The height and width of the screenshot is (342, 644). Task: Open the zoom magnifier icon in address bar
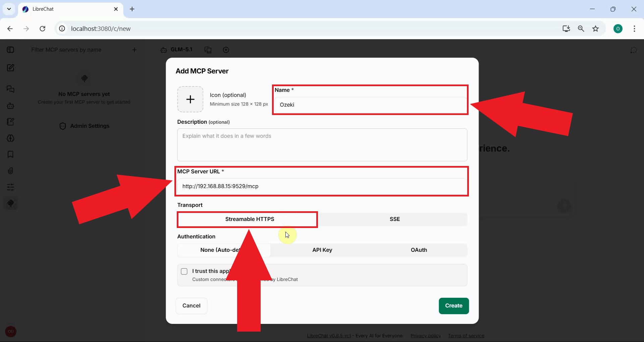click(581, 29)
